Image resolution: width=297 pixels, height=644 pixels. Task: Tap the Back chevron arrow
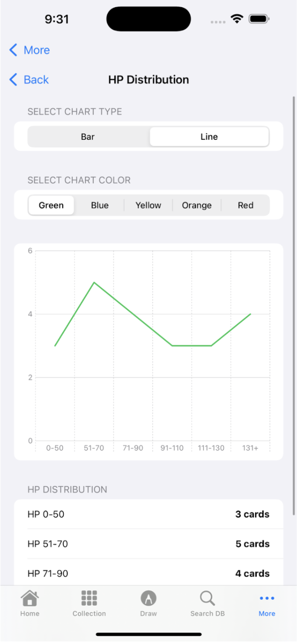pyautogui.click(x=13, y=79)
